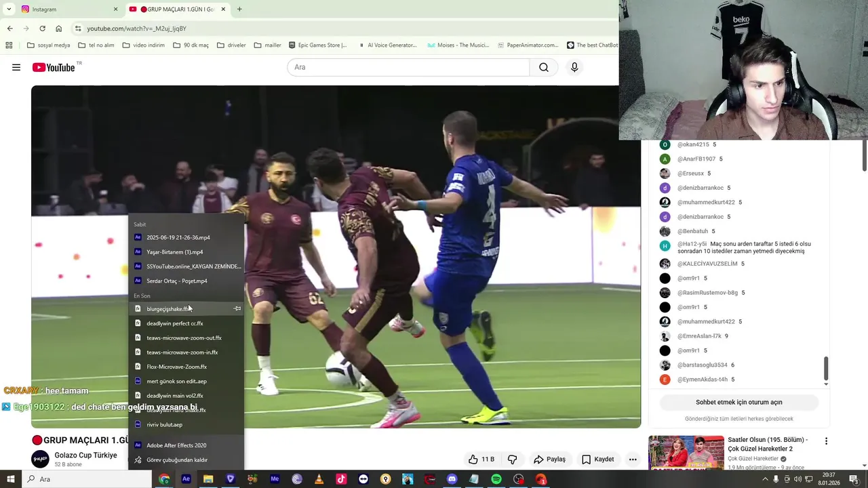The width and height of the screenshot is (868, 488).
Task: Open Serdar Ortaç - Poşet.mp4 from the jump list
Action: click(186, 281)
